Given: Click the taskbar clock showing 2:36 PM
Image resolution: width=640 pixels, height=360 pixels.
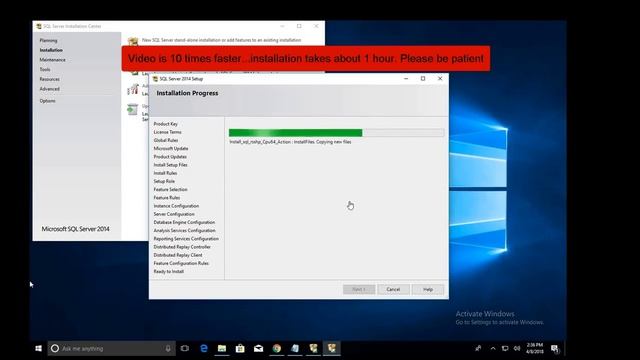Looking at the screenshot, I should [534, 348].
